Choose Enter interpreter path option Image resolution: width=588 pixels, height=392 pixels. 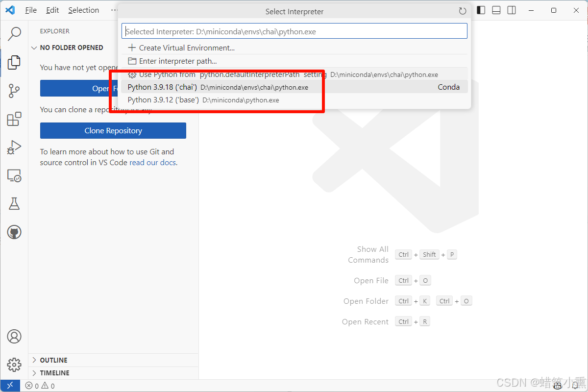294,61
